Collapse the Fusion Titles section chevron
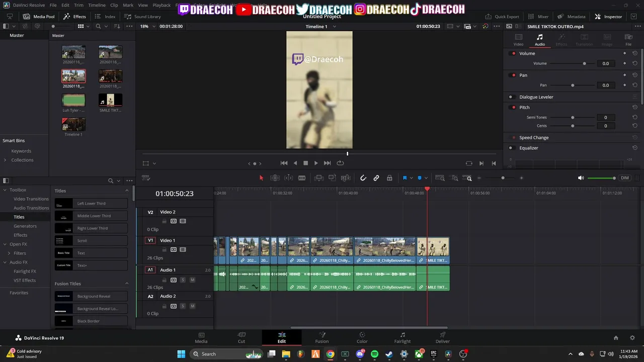 127,284
